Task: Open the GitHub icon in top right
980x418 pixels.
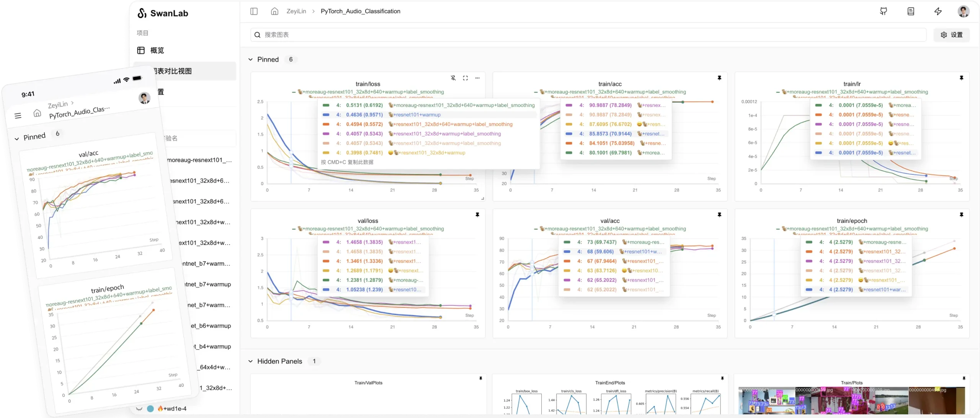Action: (x=884, y=11)
